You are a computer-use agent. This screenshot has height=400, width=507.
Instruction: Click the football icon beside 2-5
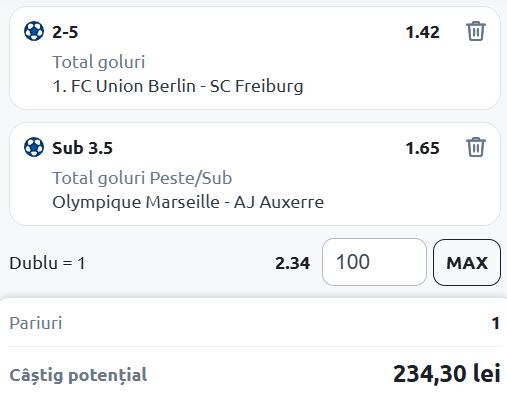coord(34,31)
